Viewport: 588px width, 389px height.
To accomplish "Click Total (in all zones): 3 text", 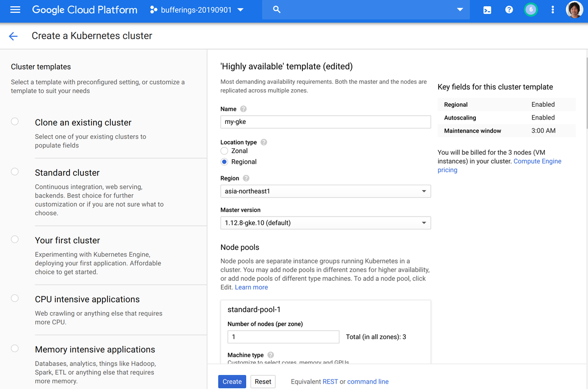I will (x=376, y=337).
